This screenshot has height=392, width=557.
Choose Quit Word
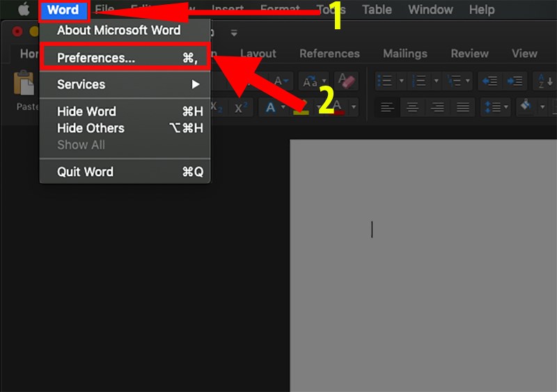[125, 172]
